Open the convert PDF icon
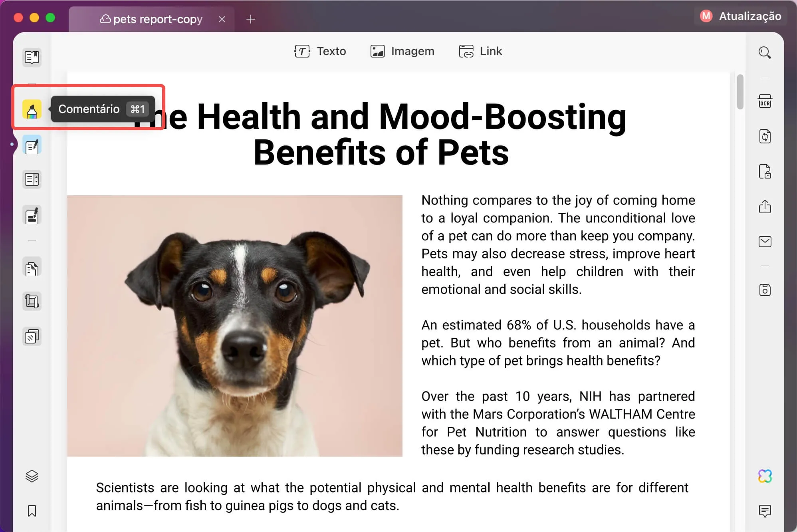The height and width of the screenshot is (532, 797). (765, 136)
